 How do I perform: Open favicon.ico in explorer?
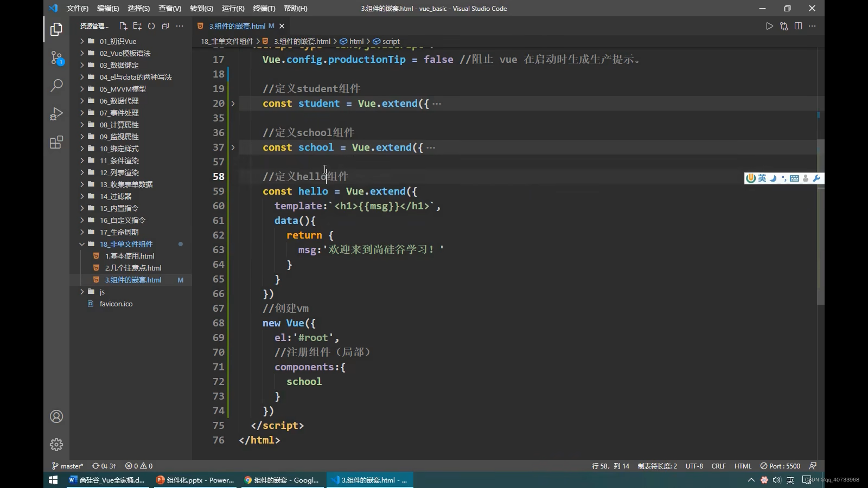pos(131,304)
